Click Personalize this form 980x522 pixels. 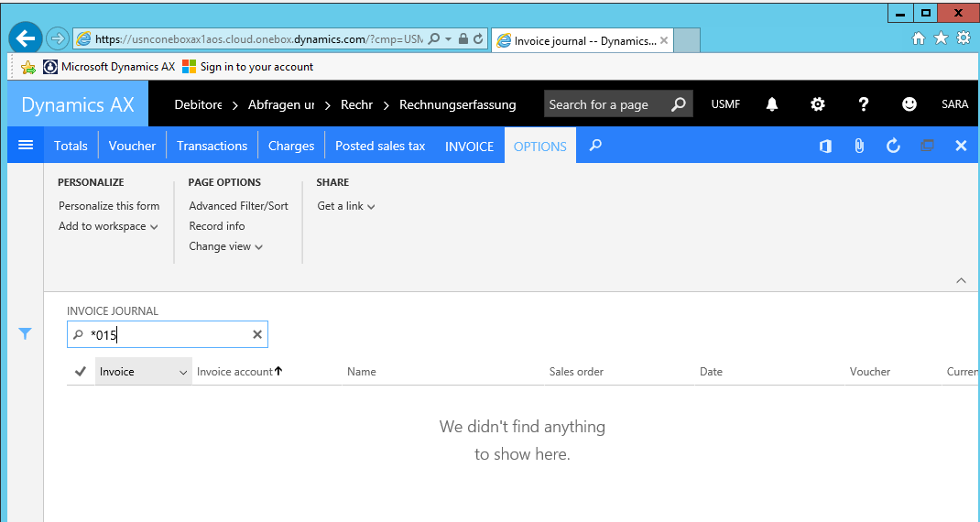[x=109, y=206]
